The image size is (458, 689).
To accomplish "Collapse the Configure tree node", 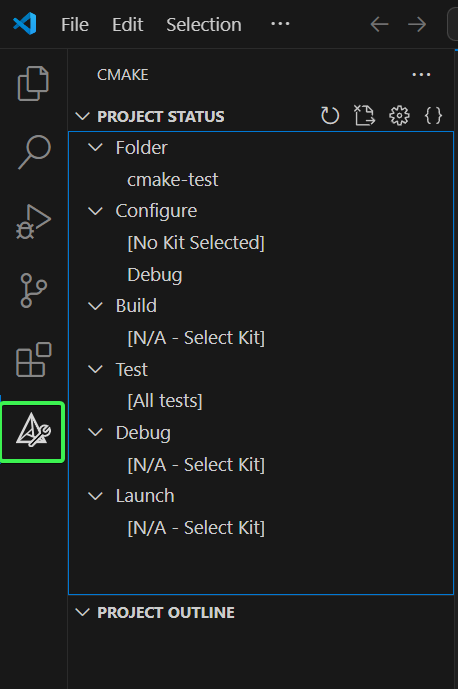I will 95,211.
